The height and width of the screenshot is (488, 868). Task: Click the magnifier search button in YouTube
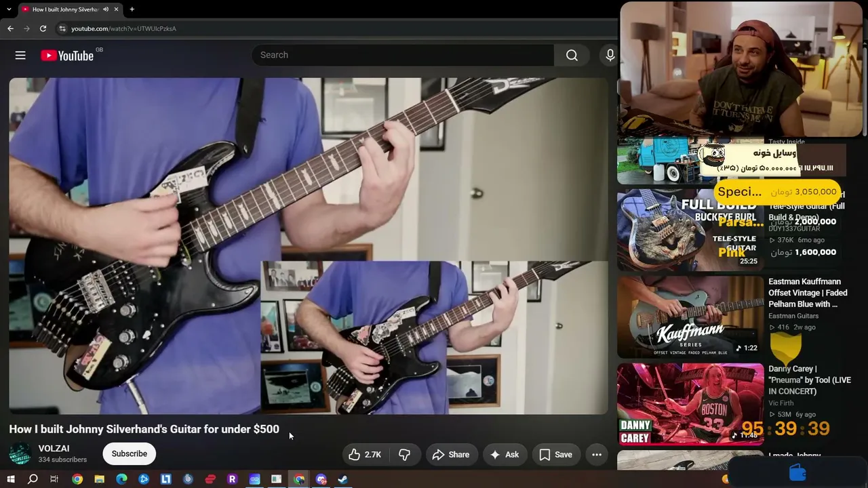coord(572,56)
